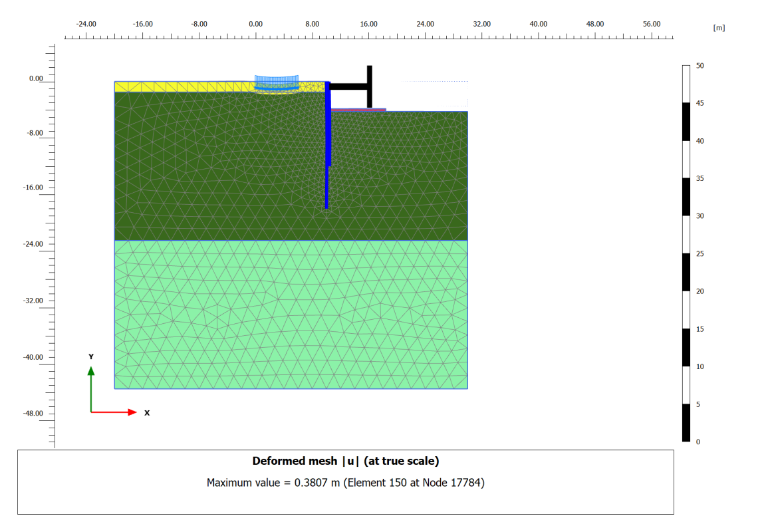
Task: Click the -24.00 mark on vertical ruler
Action: (32, 244)
